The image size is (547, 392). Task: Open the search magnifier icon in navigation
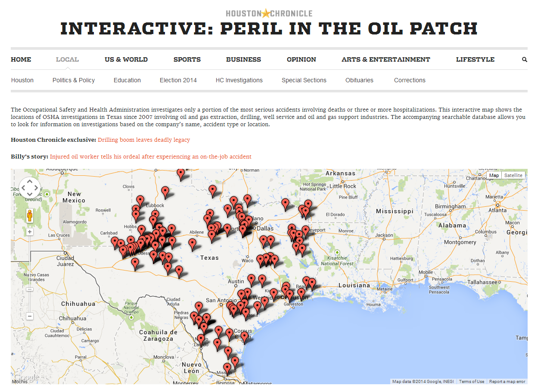pos(524,59)
